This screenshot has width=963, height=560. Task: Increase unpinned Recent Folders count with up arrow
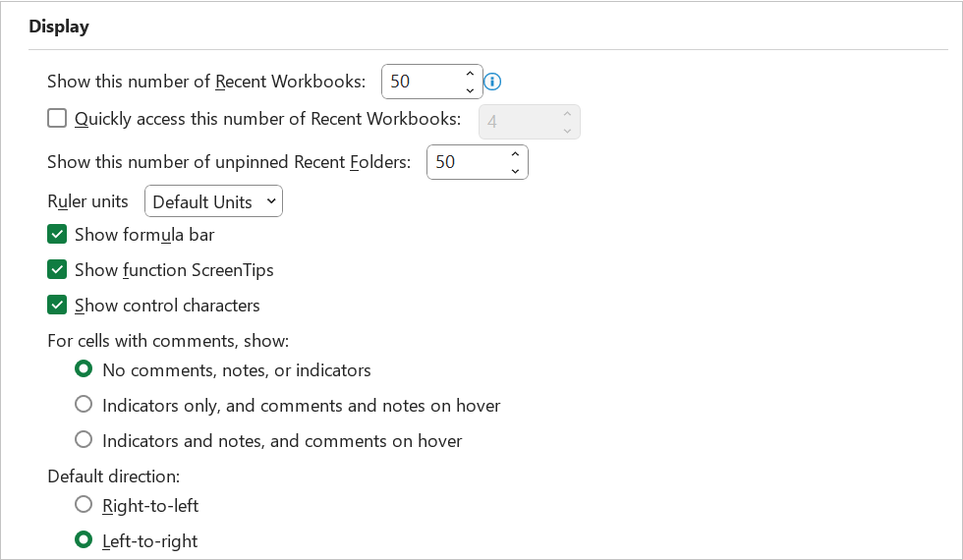(x=515, y=154)
